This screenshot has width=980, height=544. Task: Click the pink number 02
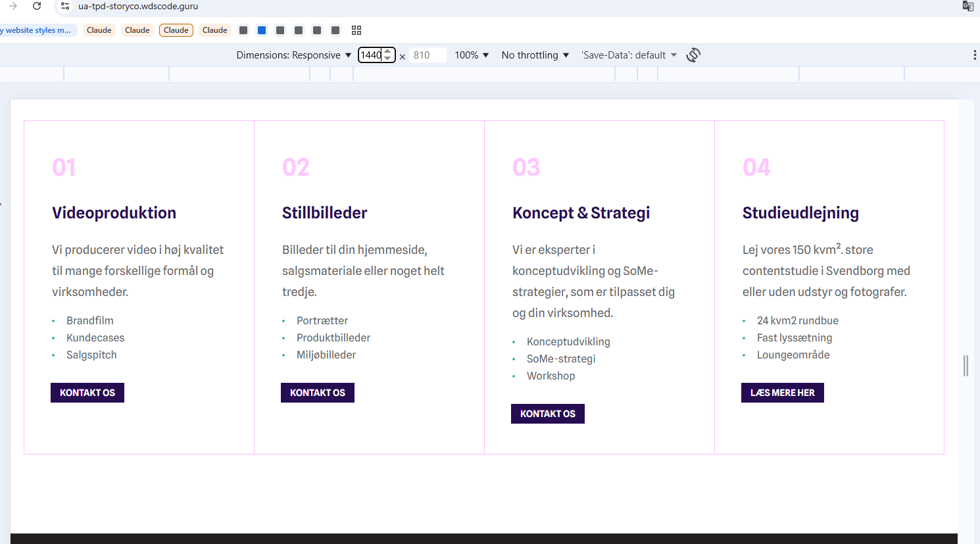tap(296, 167)
